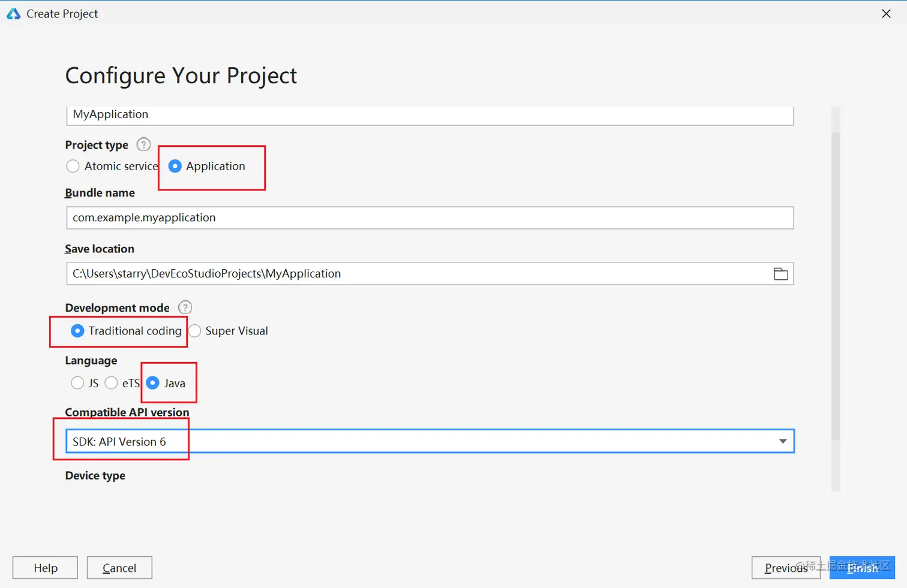Select JS as the language
Screen dimensions: 907x588
(x=77, y=383)
